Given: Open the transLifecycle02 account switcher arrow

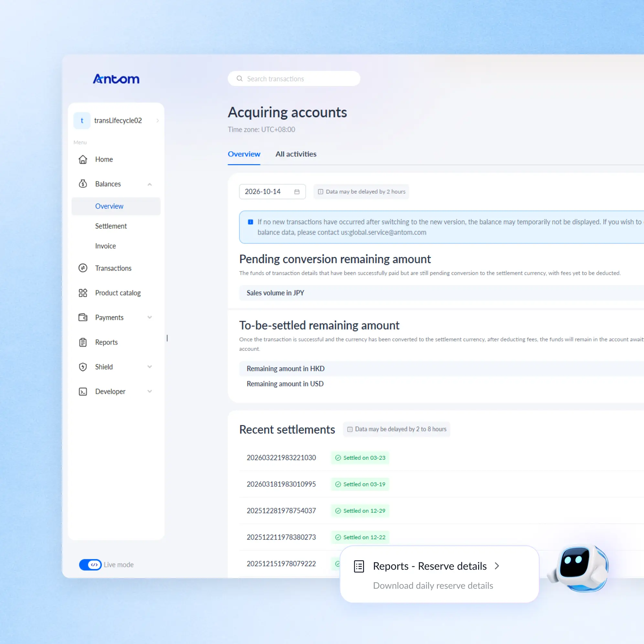Looking at the screenshot, I should pos(157,121).
